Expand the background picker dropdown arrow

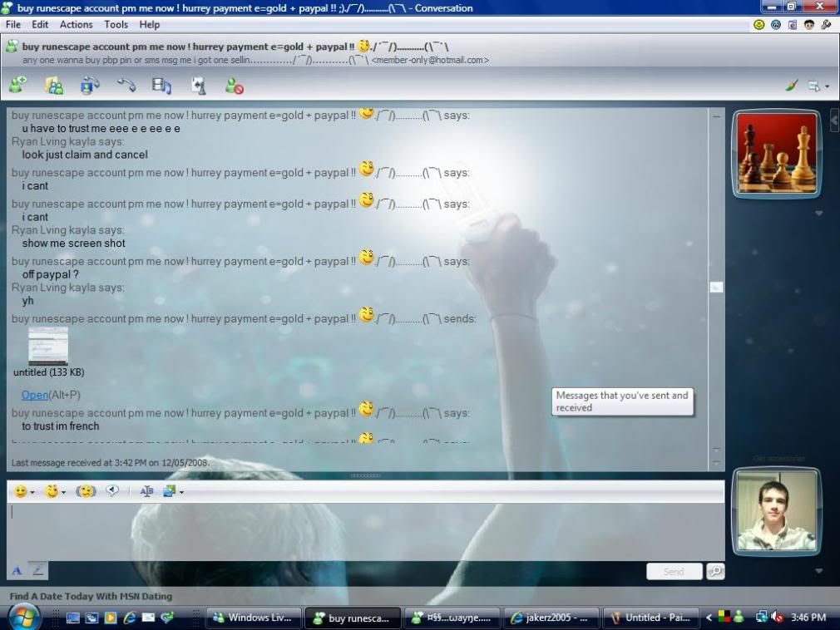click(x=181, y=492)
